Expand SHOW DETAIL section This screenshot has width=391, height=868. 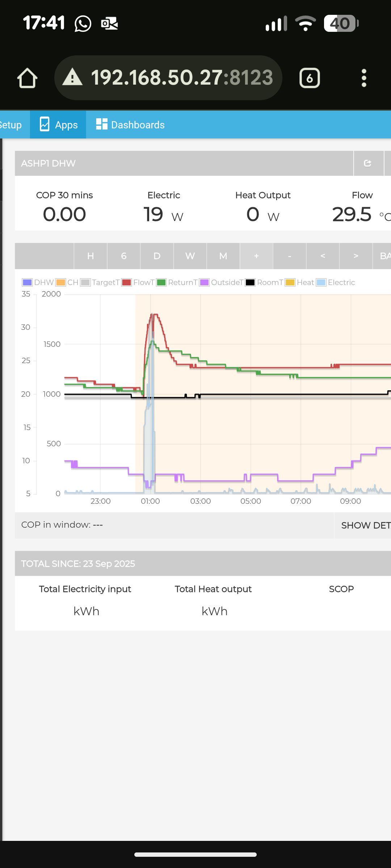pyautogui.click(x=363, y=526)
